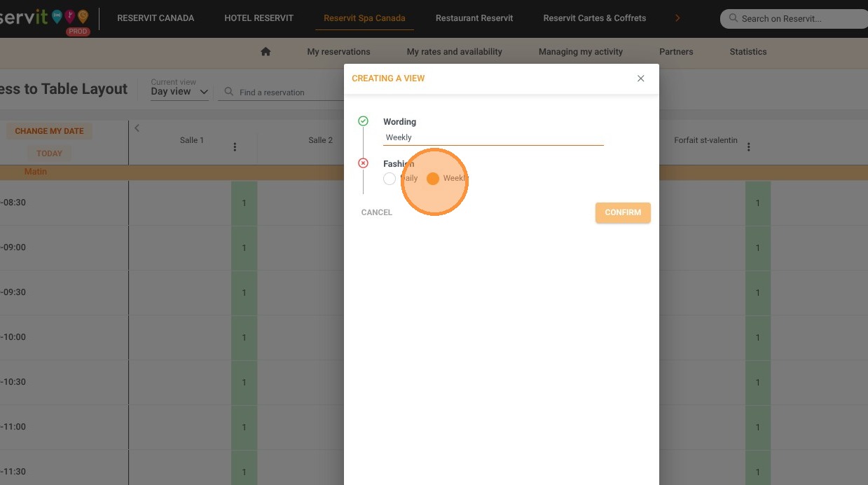Click the Fashion red error step icon
This screenshot has height=485, width=868.
[363, 163]
